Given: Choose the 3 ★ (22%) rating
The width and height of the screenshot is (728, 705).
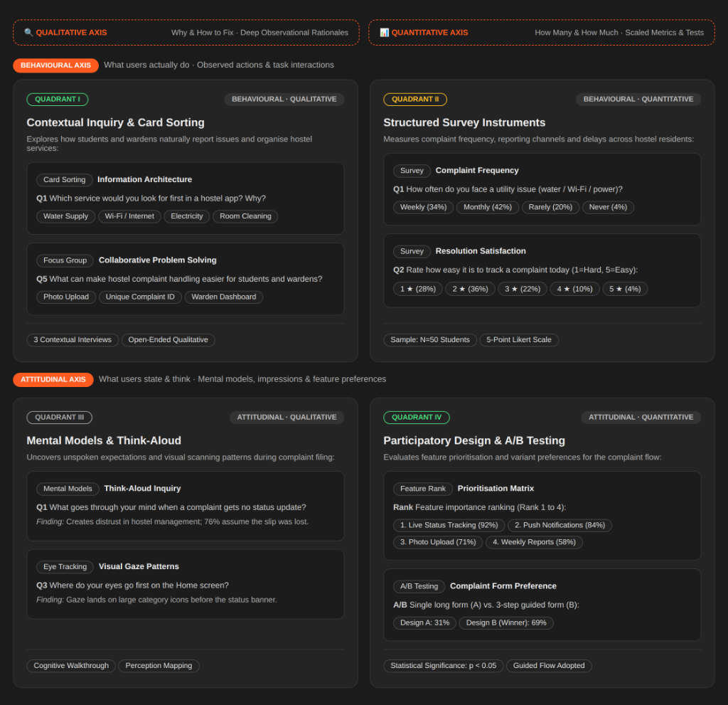Looking at the screenshot, I should (523, 289).
